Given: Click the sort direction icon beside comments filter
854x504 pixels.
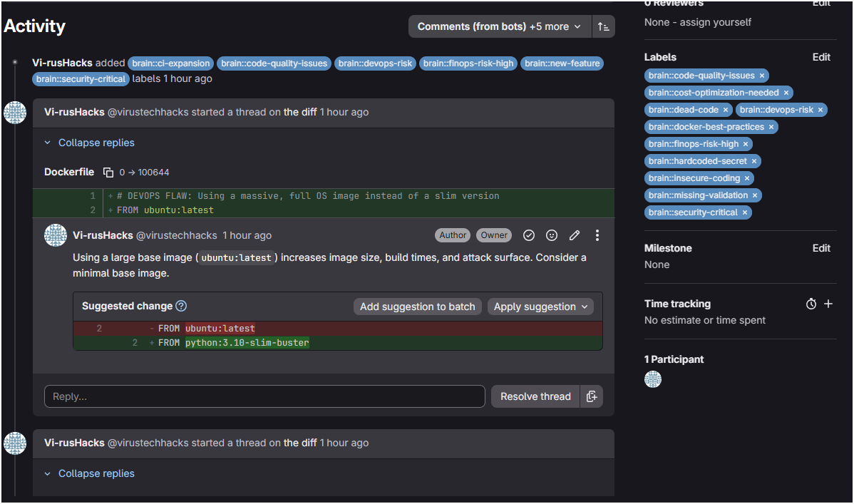Looking at the screenshot, I should tap(604, 26).
